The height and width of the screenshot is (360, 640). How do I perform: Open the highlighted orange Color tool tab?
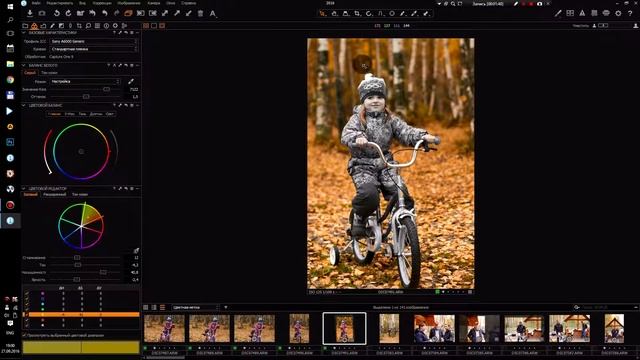(34, 26)
